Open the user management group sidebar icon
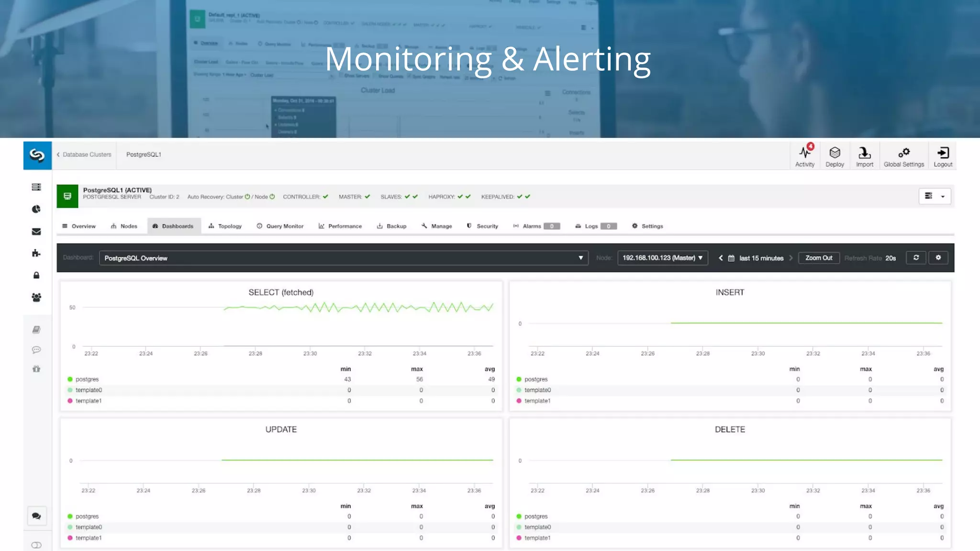The image size is (980, 551). 36,297
